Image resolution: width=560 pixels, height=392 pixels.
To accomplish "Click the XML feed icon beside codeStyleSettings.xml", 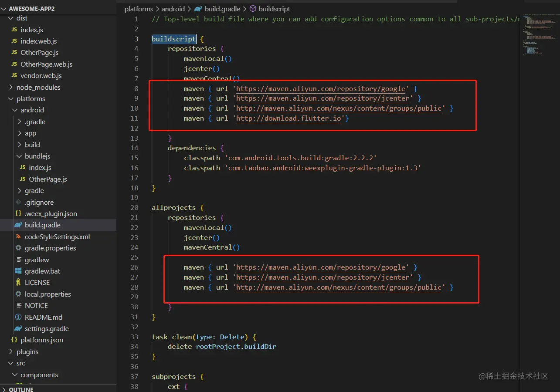I will [x=18, y=237].
